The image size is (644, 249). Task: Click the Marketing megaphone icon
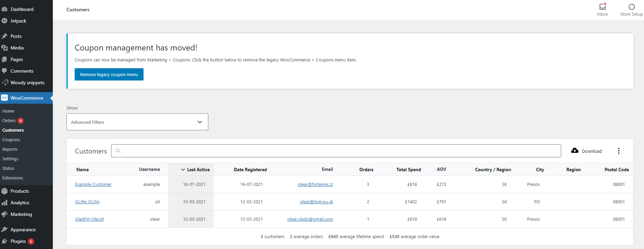click(4, 214)
